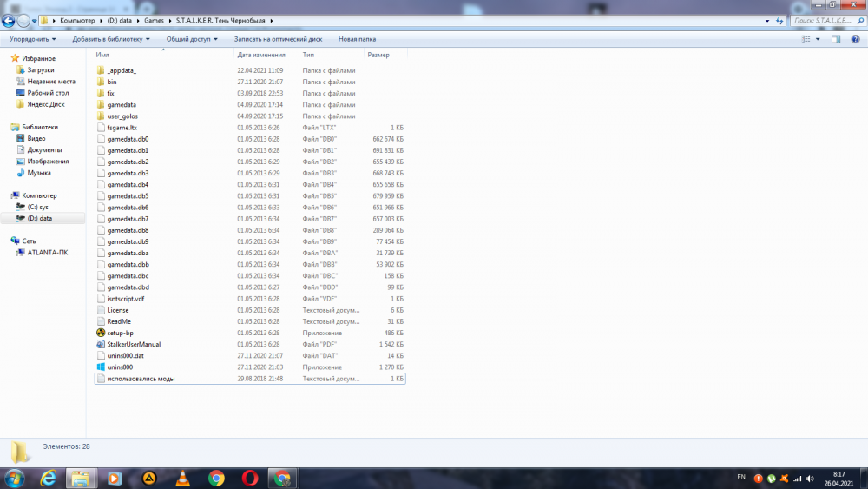Go back with the Back arrow button

point(9,21)
